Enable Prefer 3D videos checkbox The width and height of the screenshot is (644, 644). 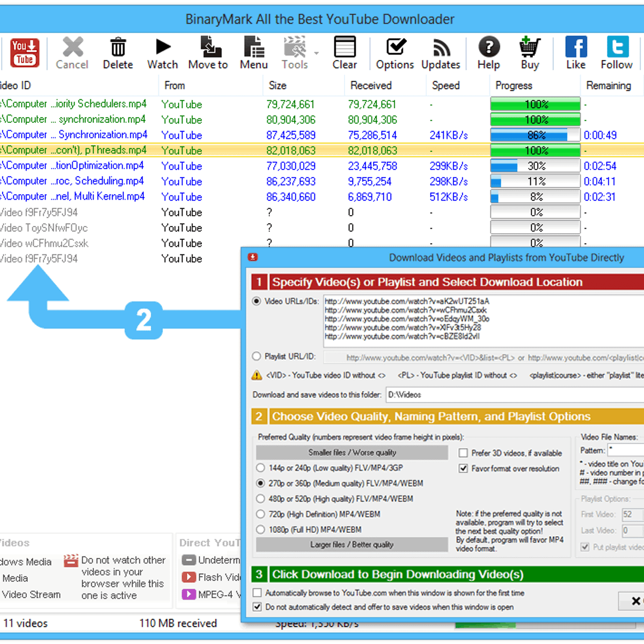tap(463, 453)
